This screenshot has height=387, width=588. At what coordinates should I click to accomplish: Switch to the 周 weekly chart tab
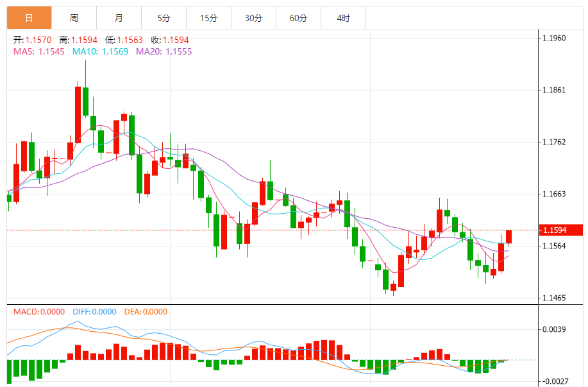coord(74,17)
